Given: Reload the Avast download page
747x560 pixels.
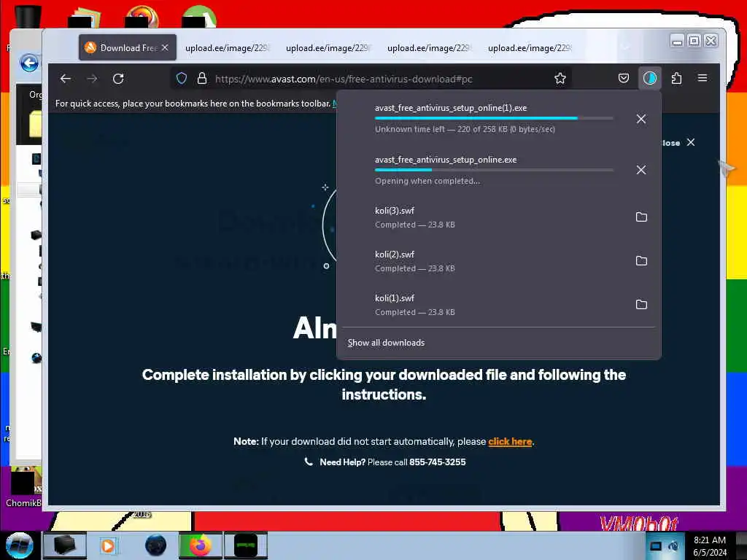Looking at the screenshot, I should point(118,79).
